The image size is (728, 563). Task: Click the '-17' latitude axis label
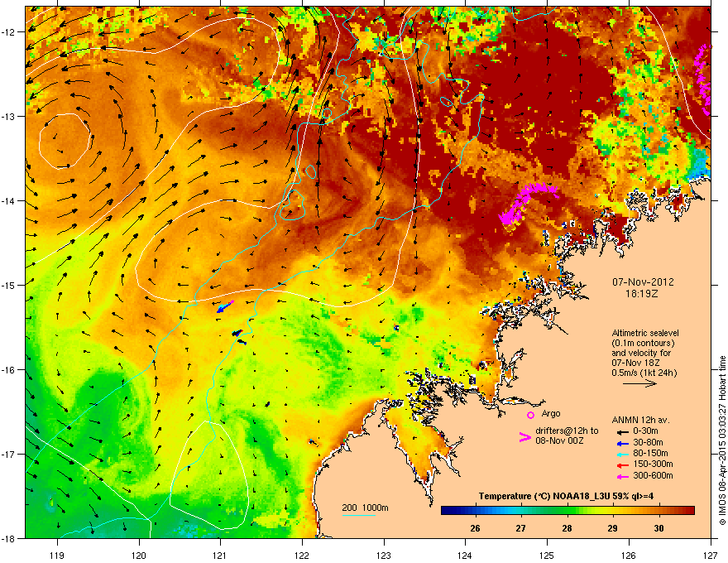point(8,455)
